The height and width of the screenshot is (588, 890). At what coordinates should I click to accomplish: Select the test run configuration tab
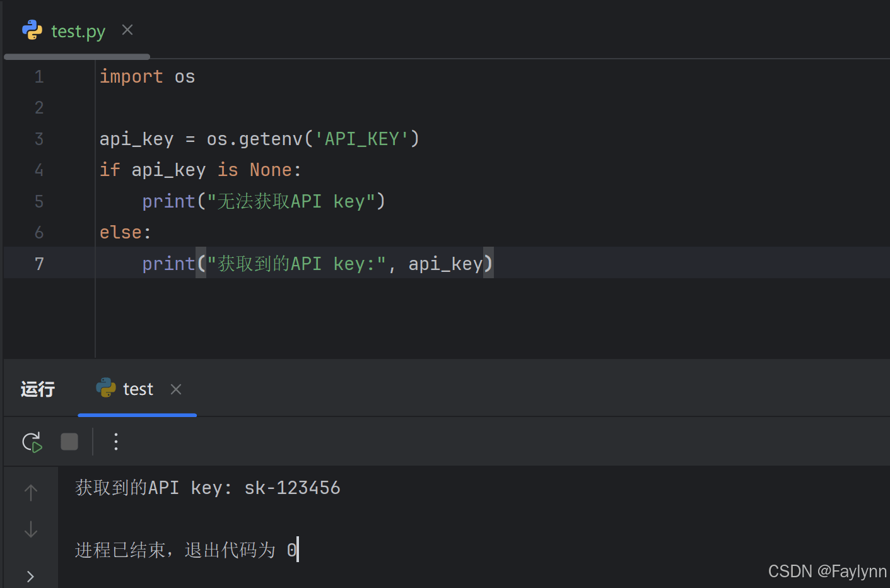point(138,389)
